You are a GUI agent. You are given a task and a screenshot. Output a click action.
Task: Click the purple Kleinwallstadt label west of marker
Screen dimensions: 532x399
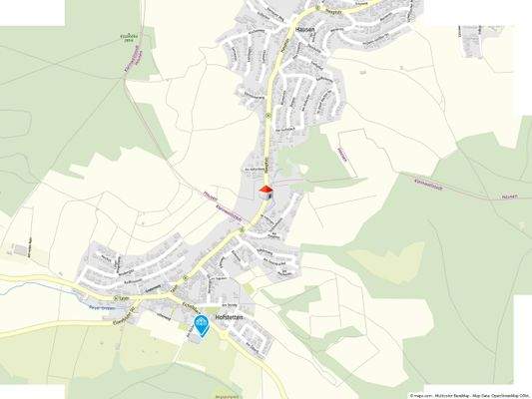pyautogui.click(x=230, y=212)
